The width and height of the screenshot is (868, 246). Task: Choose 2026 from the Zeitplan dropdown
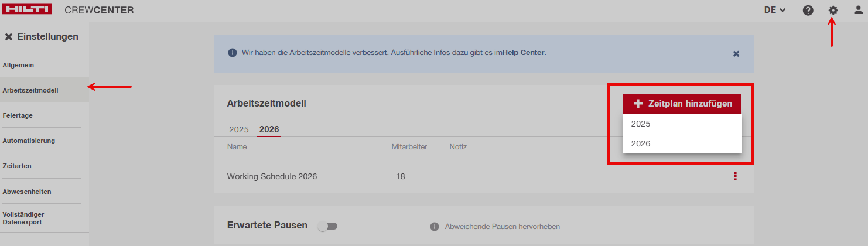(641, 143)
